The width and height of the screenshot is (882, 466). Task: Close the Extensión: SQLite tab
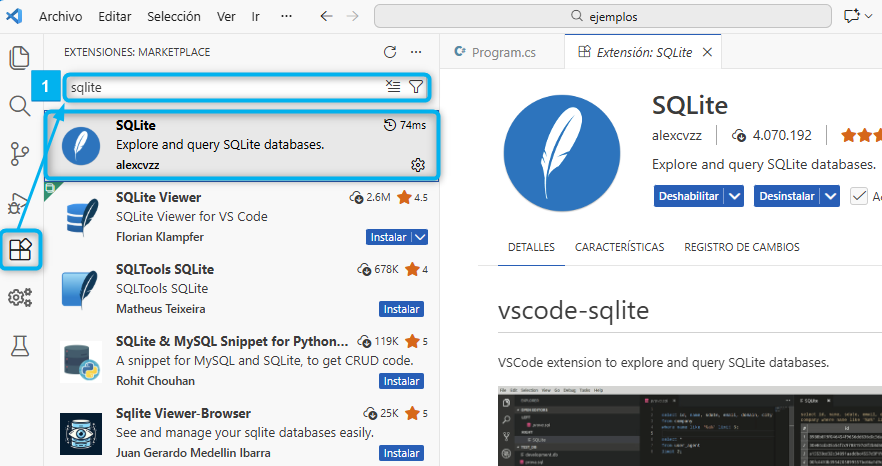707,52
